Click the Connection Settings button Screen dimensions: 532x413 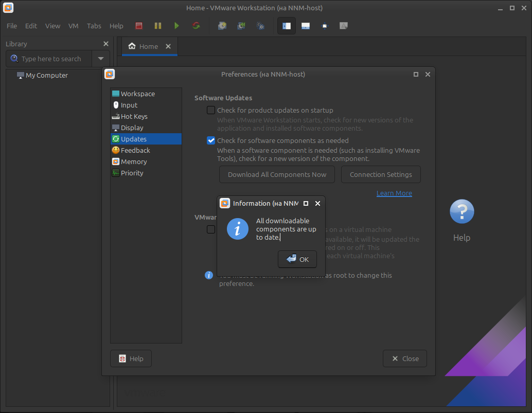point(381,174)
